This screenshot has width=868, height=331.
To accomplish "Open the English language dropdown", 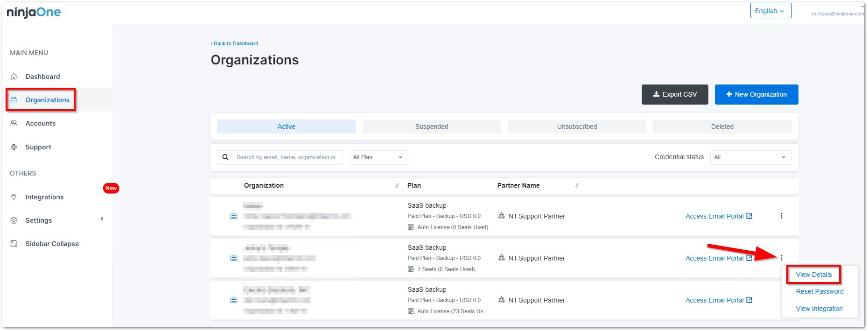I will (771, 11).
